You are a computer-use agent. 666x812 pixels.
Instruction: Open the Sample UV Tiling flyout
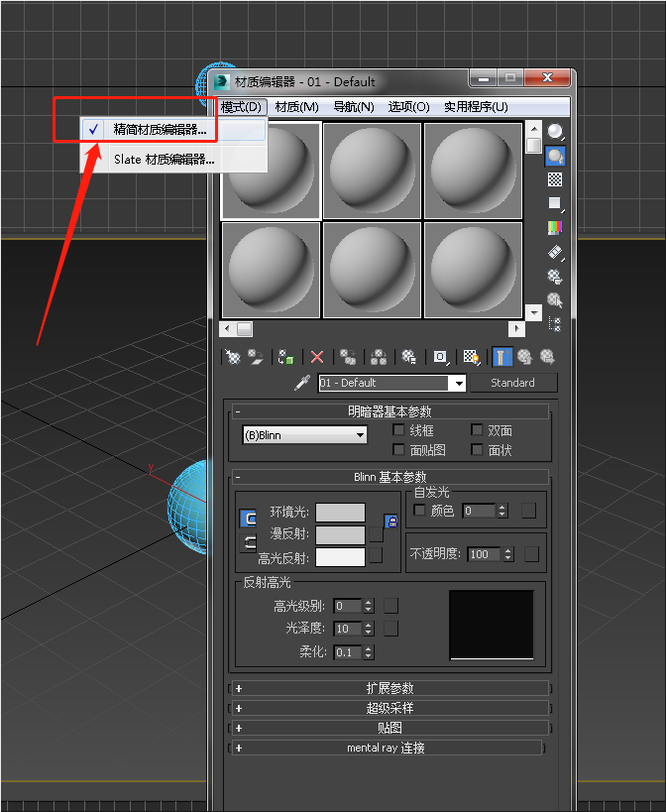555,203
